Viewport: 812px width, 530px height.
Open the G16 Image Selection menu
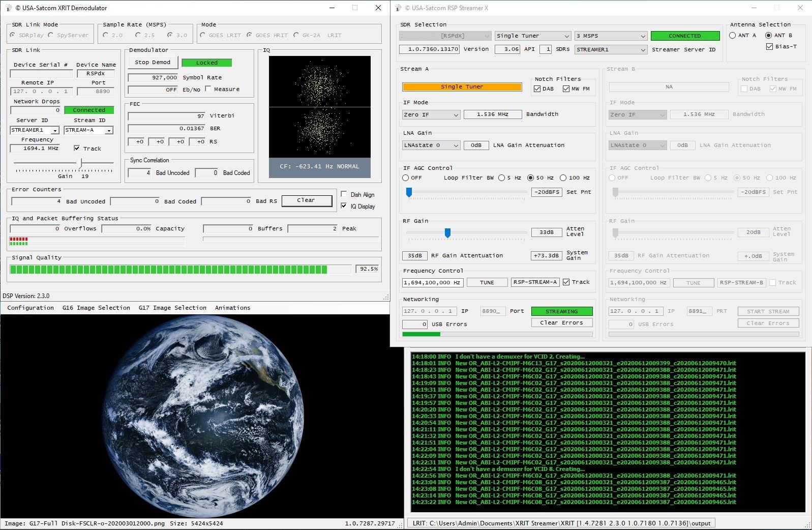pos(96,308)
